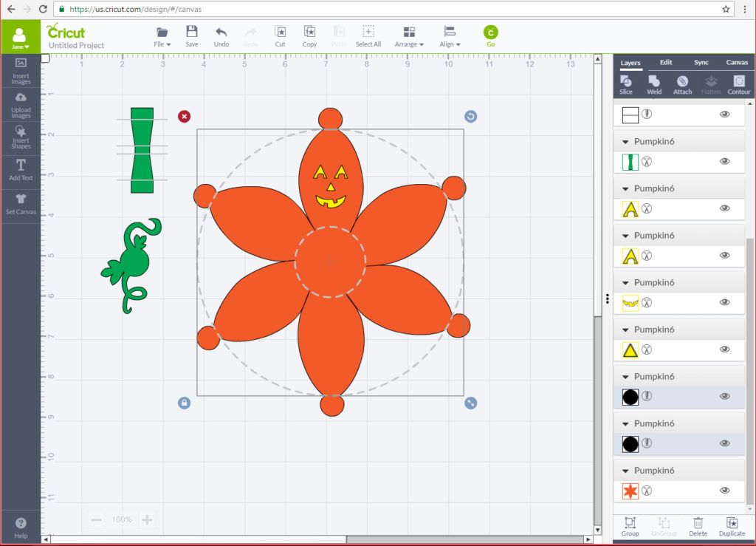Viewport: 756px width, 546px height.
Task: Click the red delete handle on canvas
Action: tap(184, 116)
